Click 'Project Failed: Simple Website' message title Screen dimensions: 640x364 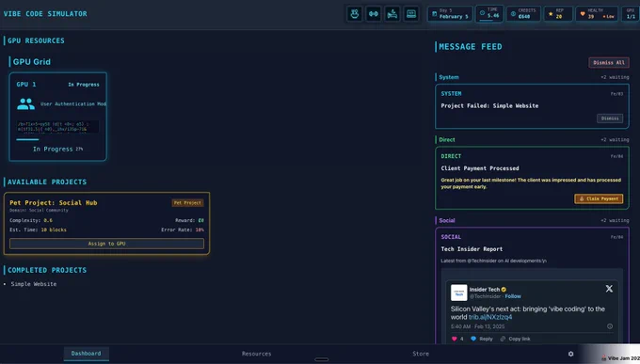489,105
